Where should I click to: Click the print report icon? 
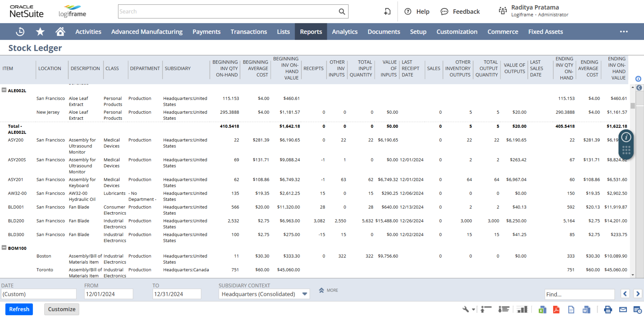click(607, 310)
